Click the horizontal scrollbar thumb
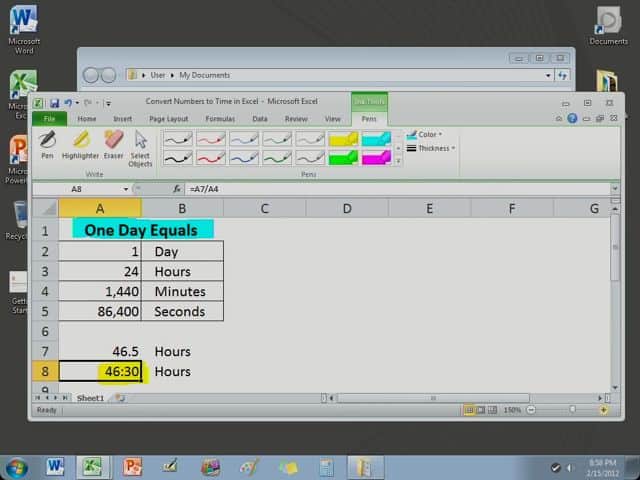The image size is (640, 480). (x=433, y=398)
